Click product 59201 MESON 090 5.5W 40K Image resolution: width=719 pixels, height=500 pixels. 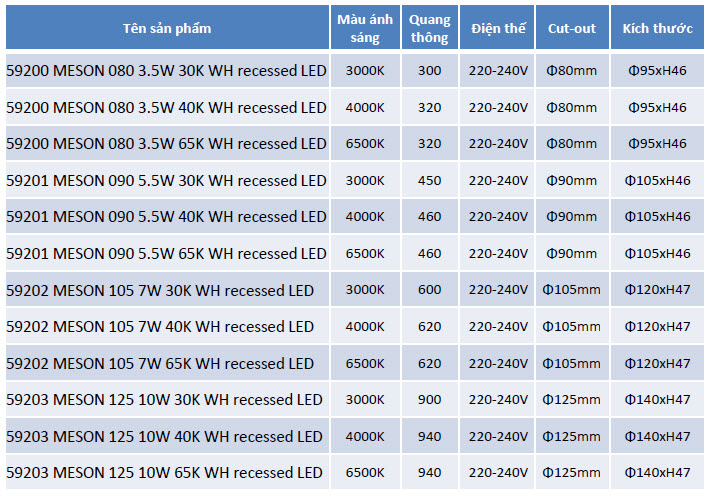[x=166, y=217]
